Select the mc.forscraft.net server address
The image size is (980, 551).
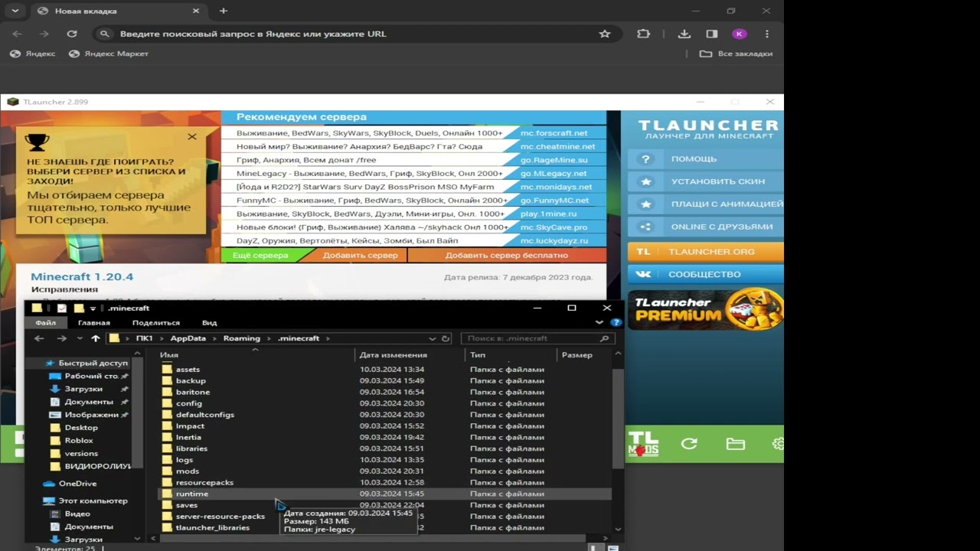point(554,133)
